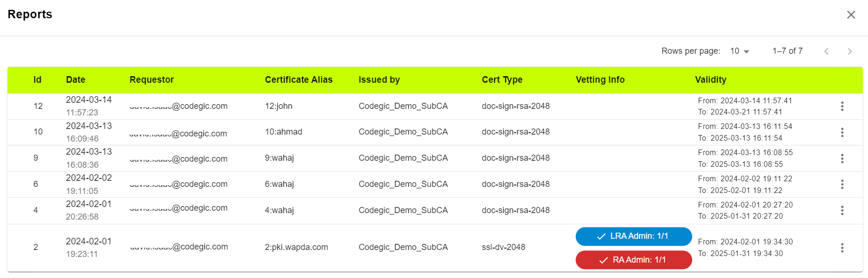Go to previous page of reports

pos(826,51)
